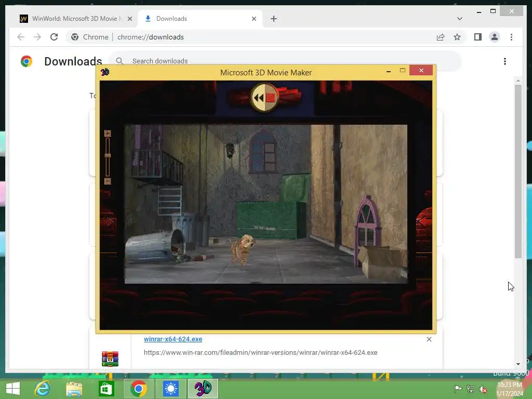Launch Internet Explorer from the taskbar
This screenshot has height=399, width=532.
43,388
